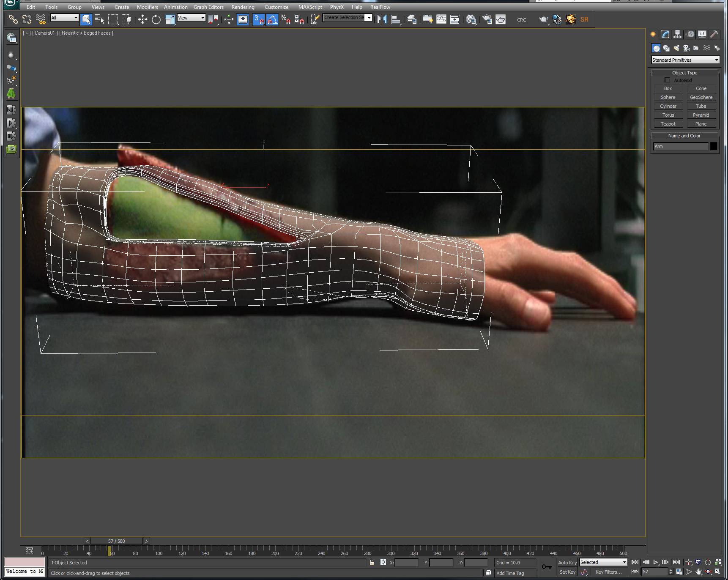Open the Rendering menu
Image resolution: width=728 pixels, height=580 pixels.
(x=243, y=7)
